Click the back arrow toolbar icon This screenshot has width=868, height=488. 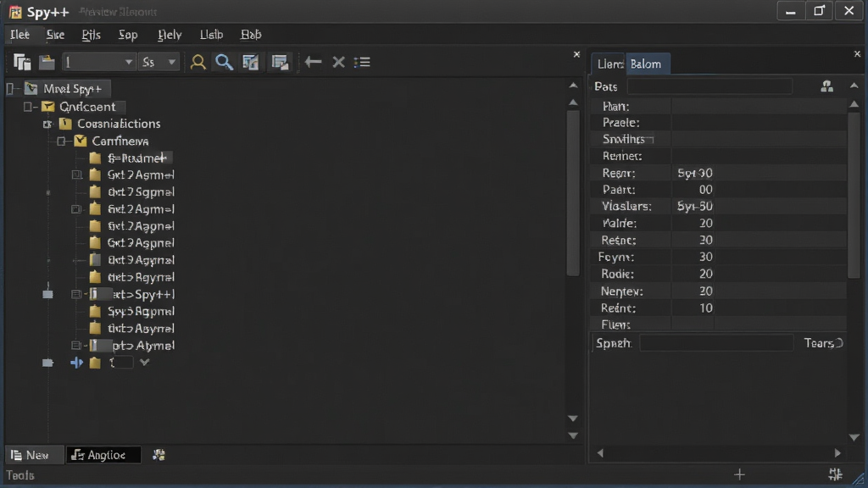click(314, 62)
